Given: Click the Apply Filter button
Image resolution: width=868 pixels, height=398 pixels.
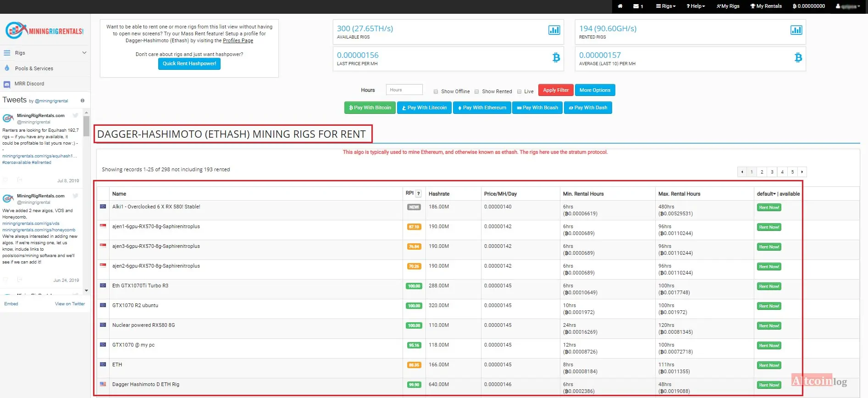Looking at the screenshot, I should coord(556,90).
